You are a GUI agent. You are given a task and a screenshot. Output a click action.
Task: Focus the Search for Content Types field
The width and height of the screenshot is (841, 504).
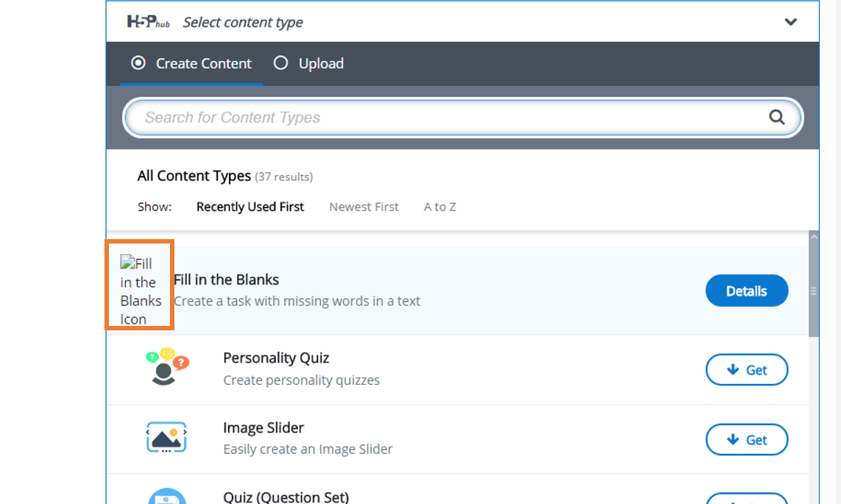[x=462, y=118]
